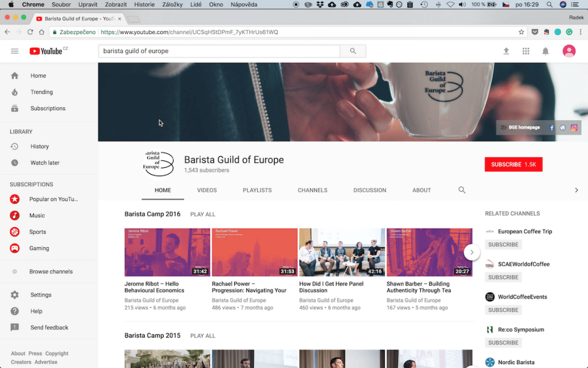Bookmark this page with the star

click(x=521, y=32)
